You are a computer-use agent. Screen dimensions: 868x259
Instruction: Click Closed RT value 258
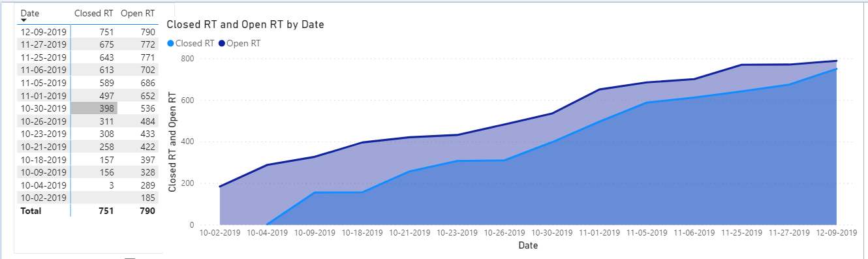point(106,147)
